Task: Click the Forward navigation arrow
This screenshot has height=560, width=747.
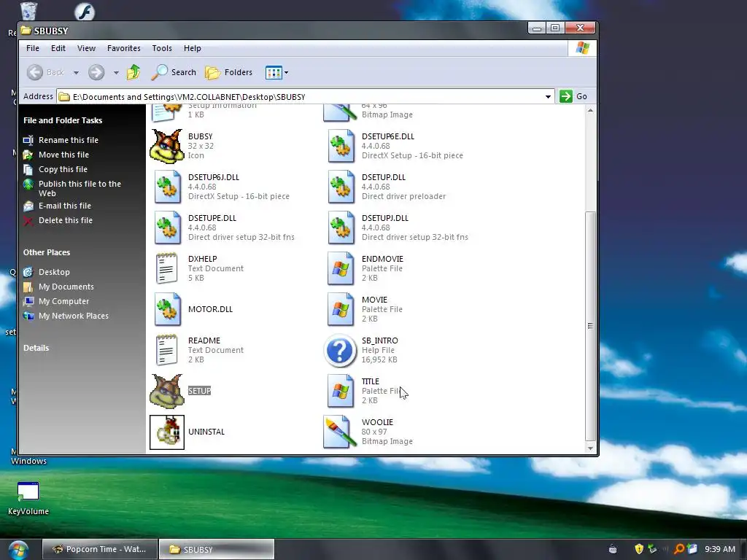Action: click(x=96, y=72)
